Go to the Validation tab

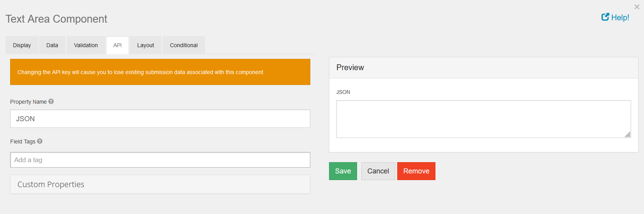click(86, 45)
